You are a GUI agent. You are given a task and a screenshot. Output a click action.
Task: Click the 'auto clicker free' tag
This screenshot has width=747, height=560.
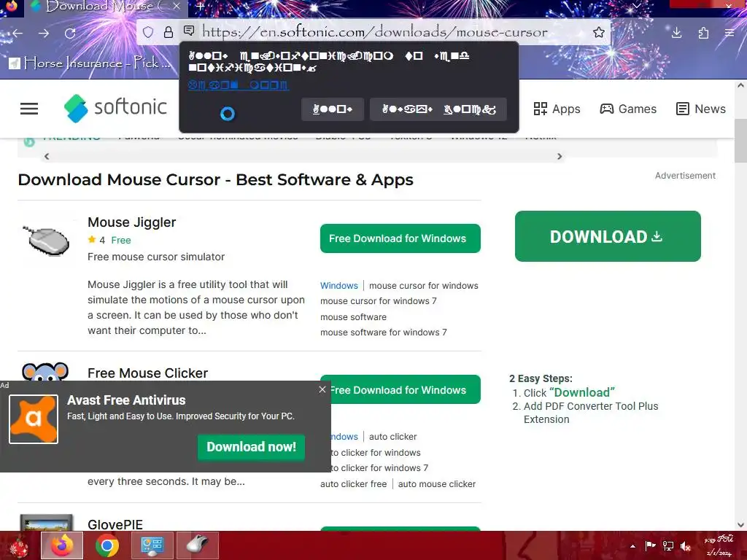click(x=354, y=484)
